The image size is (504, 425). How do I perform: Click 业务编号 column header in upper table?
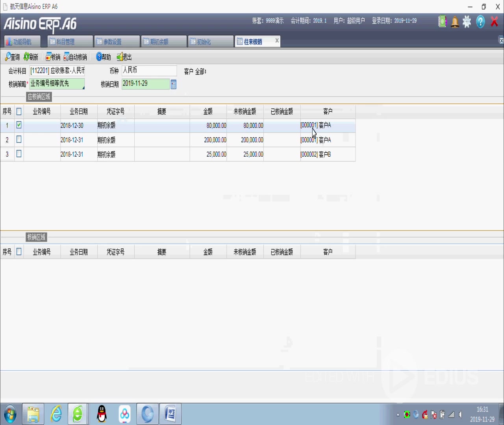tap(42, 112)
